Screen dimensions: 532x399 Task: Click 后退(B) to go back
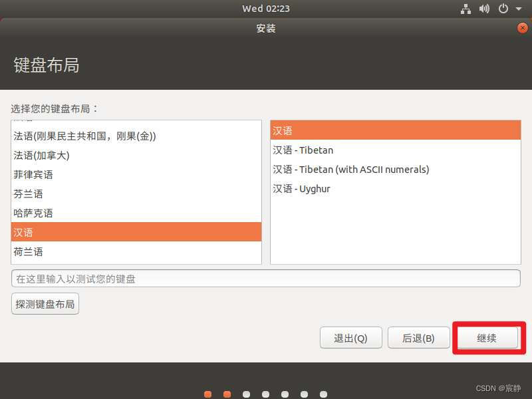(x=418, y=338)
